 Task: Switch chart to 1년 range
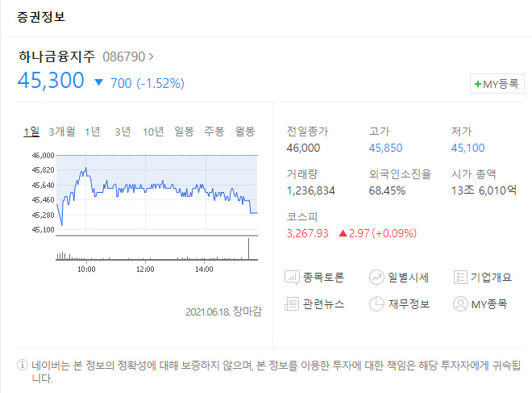pyautogui.click(x=92, y=132)
